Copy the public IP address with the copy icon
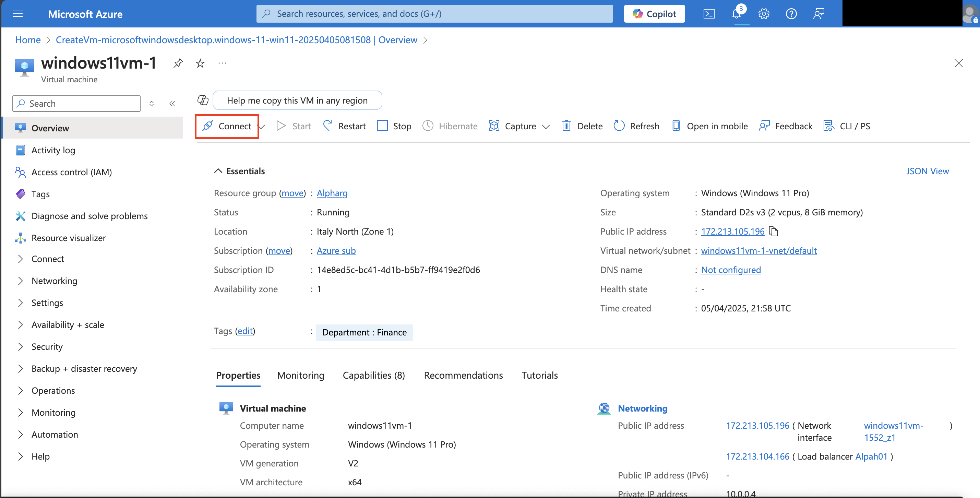 [774, 231]
